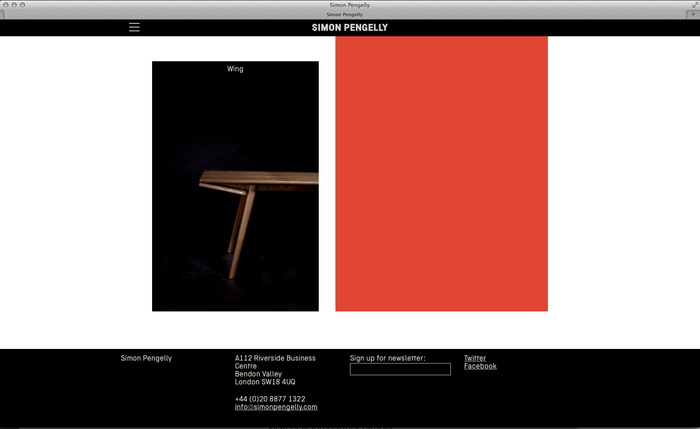700x429 pixels.
Task: Close the browser window with red button
Action: click(6, 5)
